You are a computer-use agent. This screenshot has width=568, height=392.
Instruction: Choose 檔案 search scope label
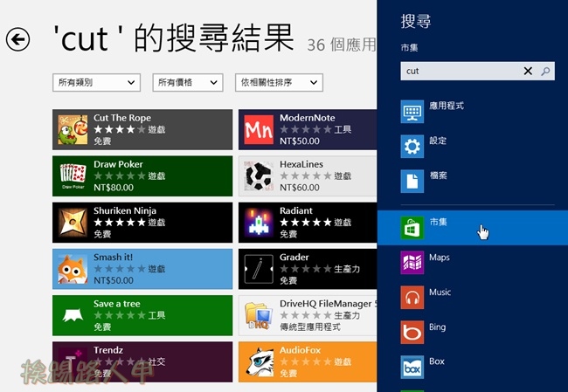click(x=438, y=175)
